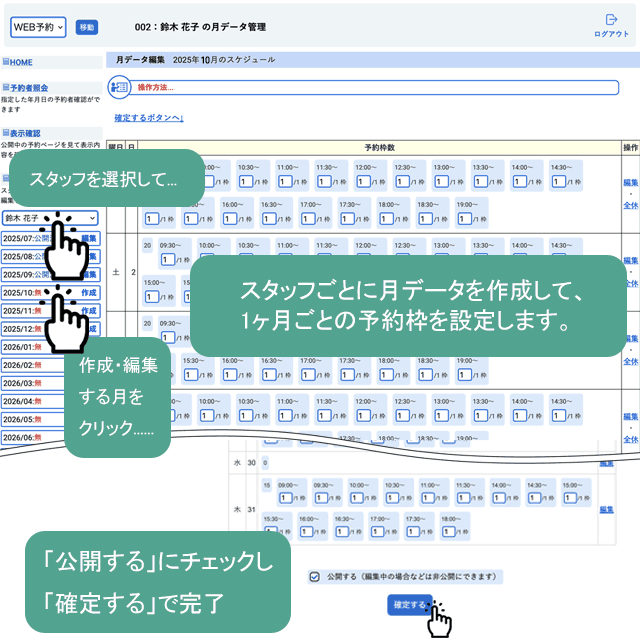640x640 pixels.
Task: Click the ログアウト logout icon
Action: (x=611, y=20)
